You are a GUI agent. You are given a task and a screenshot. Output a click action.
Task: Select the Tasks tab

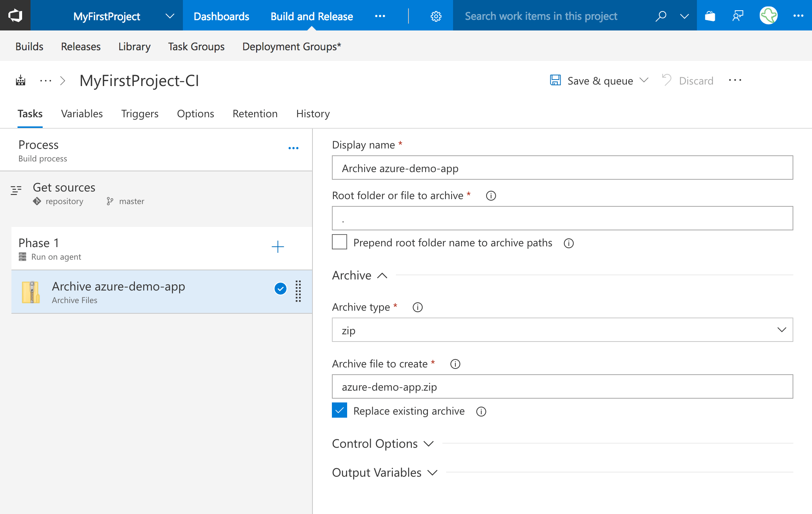pyautogui.click(x=30, y=113)
